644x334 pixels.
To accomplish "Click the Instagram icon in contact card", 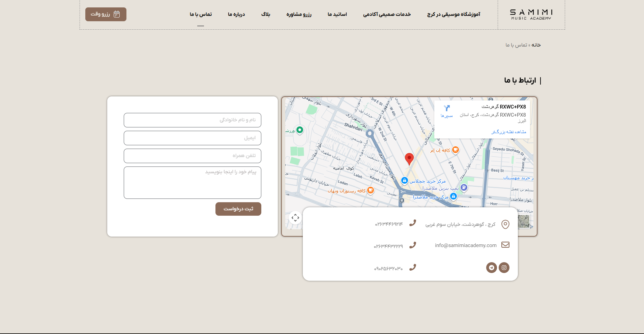I will pos(504,268).
